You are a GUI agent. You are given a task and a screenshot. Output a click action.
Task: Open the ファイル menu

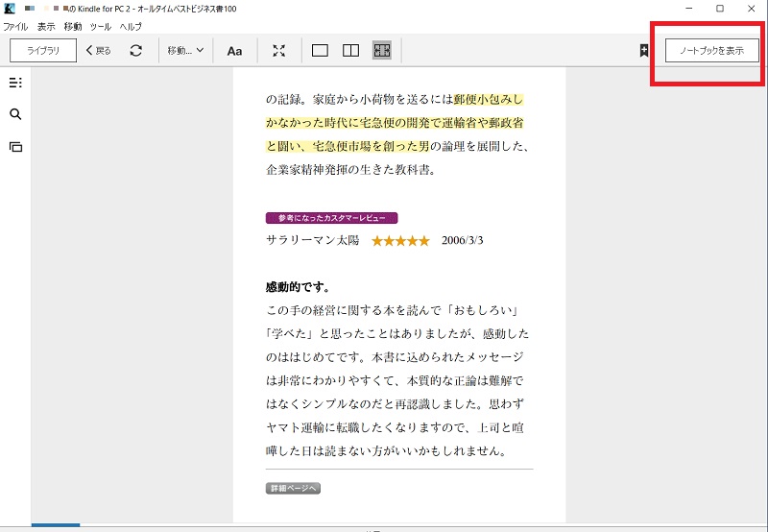(15, 27)
